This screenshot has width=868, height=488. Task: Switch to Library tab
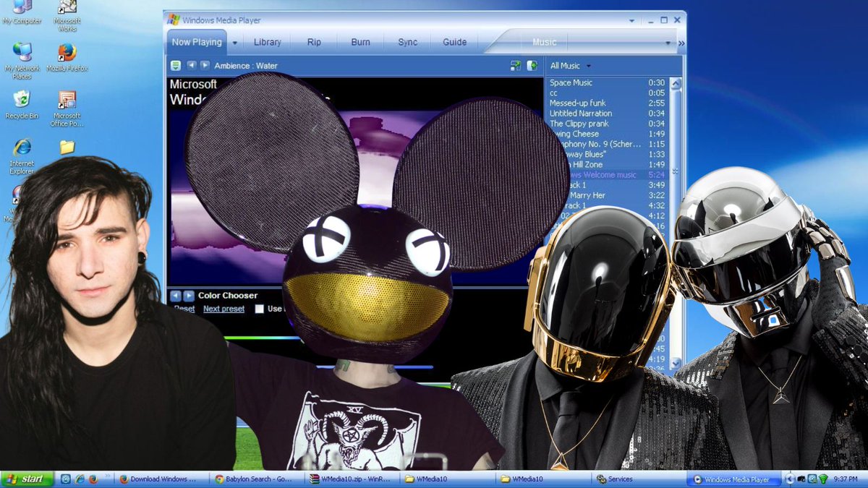click(x=268, y=42)
